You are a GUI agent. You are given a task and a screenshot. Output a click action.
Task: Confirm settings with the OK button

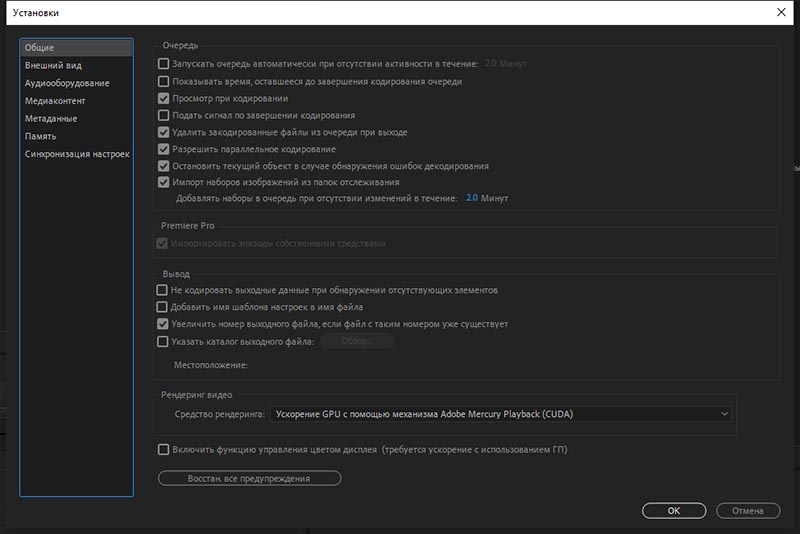(674, 510)
